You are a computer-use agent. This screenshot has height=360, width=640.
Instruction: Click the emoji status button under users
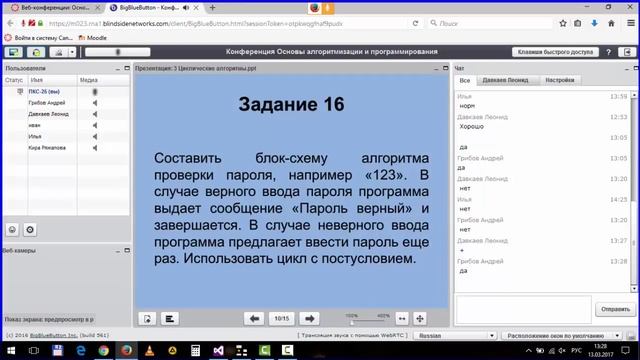[x=13, y=230]
